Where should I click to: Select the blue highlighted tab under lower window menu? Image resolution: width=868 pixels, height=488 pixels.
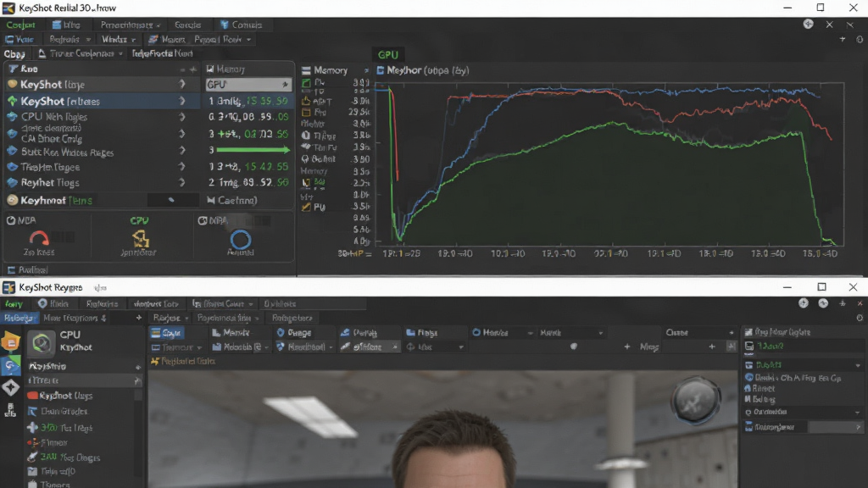click(x=19, y=319)
